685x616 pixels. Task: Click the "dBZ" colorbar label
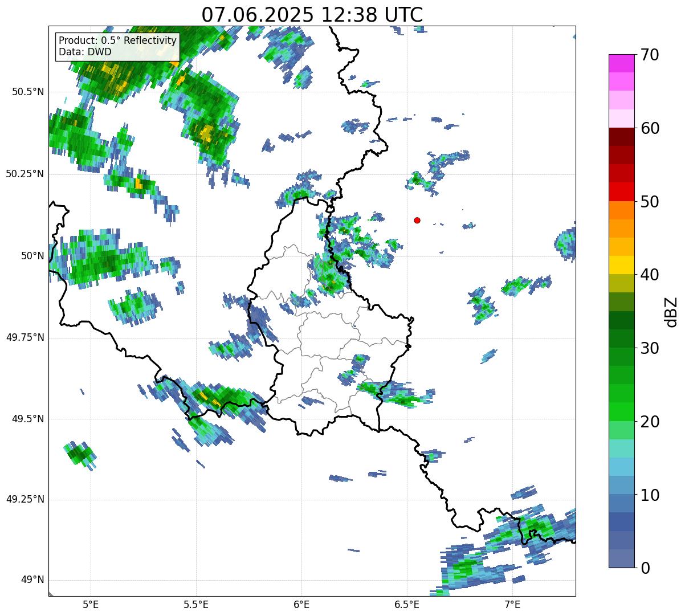671,311
